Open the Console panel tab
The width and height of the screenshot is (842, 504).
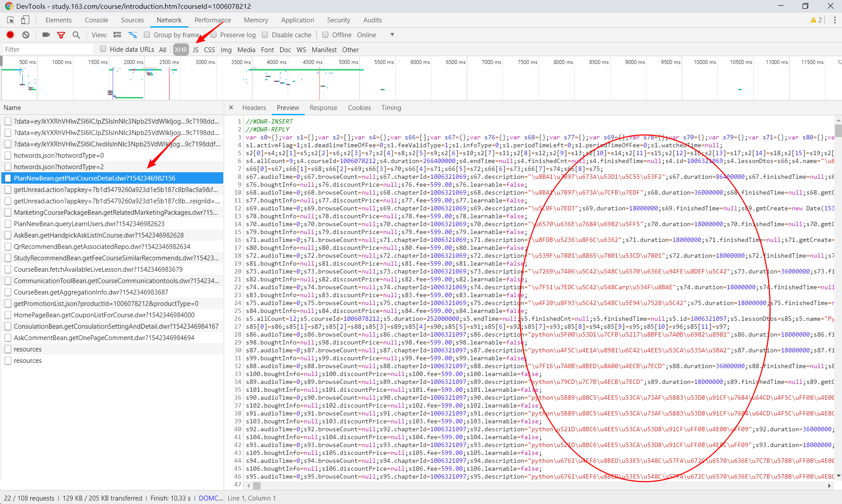(x=96, y=20)
